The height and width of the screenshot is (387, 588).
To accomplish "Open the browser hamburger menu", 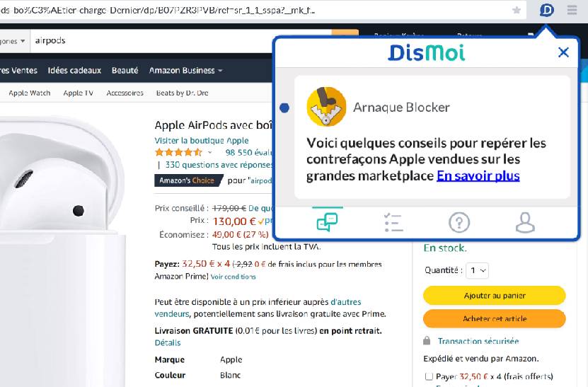I will point(572,10).
